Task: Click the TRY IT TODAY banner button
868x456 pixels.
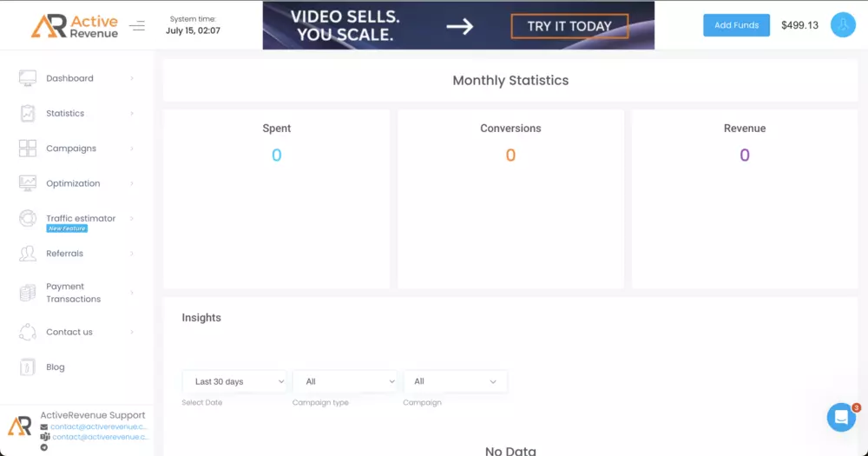Action: pos(569,26)
